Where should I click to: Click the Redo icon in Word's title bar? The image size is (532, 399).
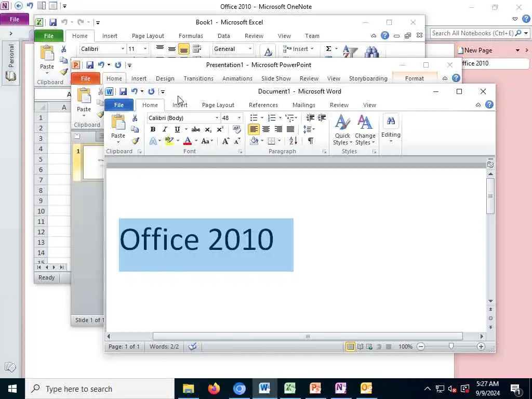click(151, 91)
